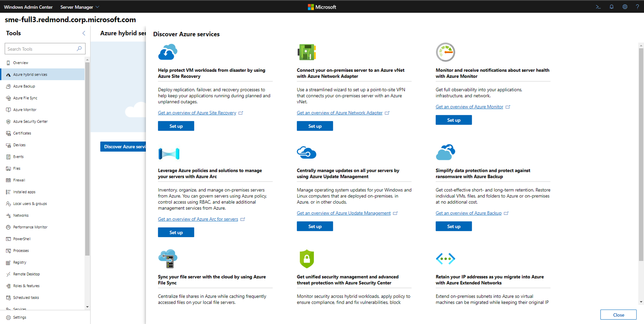Click the Registry icon in sidebar
The height and width of the screenshot is (324, 644).
[x=8, y=263]
